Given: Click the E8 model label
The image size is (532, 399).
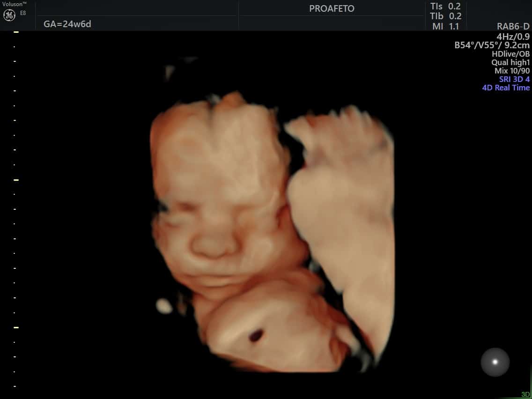Looking at the screenshot, I should tap(22, 13).
